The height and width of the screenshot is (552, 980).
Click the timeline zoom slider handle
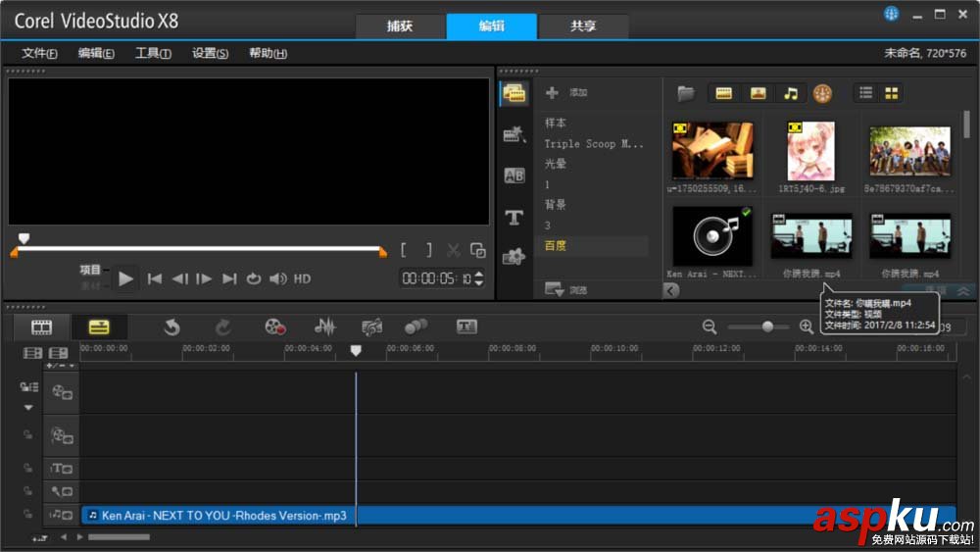pyautogui.click(x=767, y=326)
